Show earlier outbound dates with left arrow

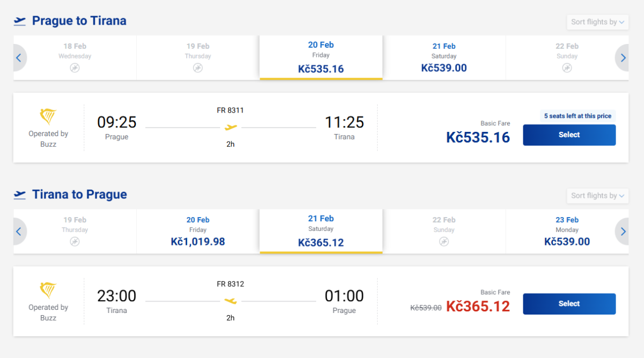[x=19, y=58]
